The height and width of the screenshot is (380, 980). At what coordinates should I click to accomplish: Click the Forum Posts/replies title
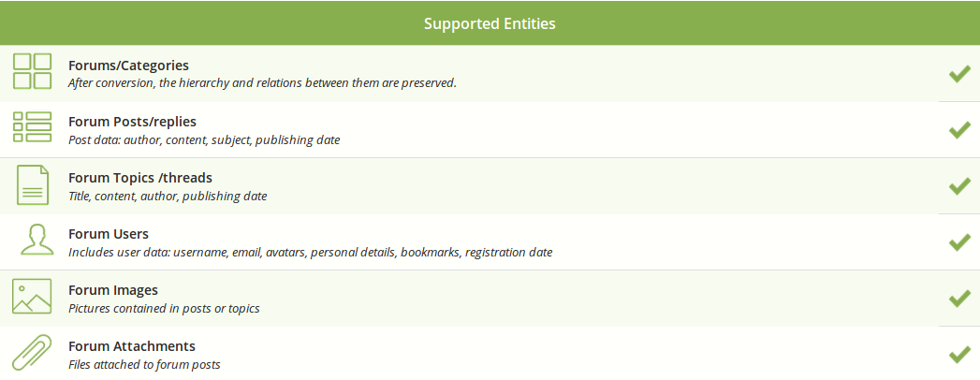(133, 122)
